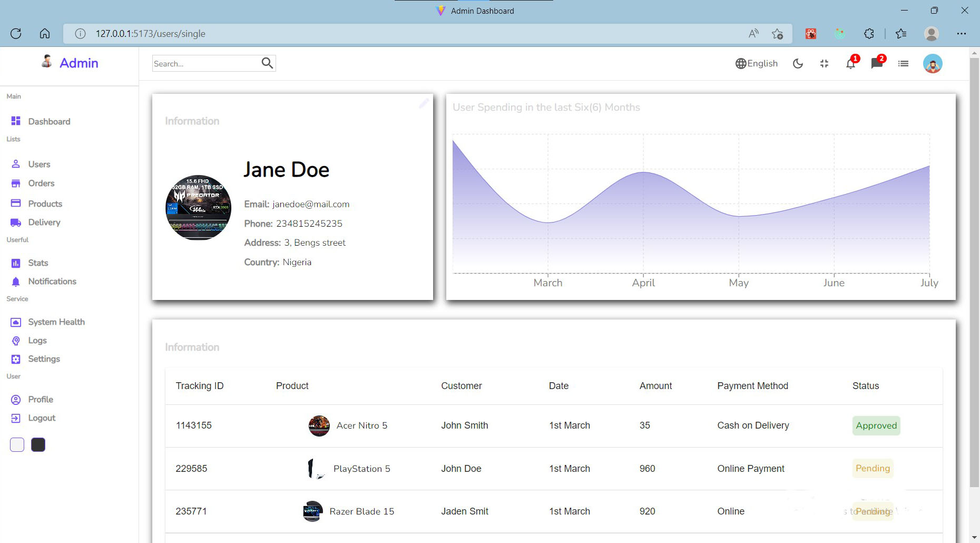Screen dimensions: 980x543
Task: Add page to favorites star icon
Action: 777,34
